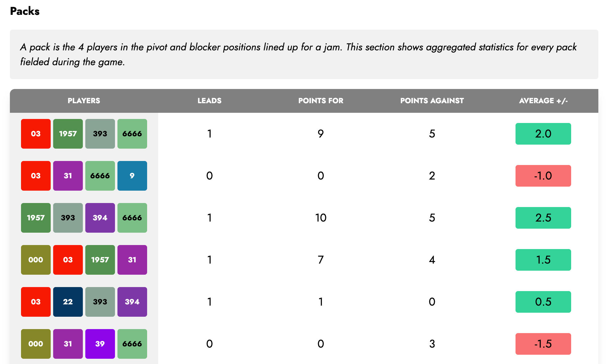Select purple 394 badge in third row
The width and height of the screenshot is (607, 364).
(100, 218)
